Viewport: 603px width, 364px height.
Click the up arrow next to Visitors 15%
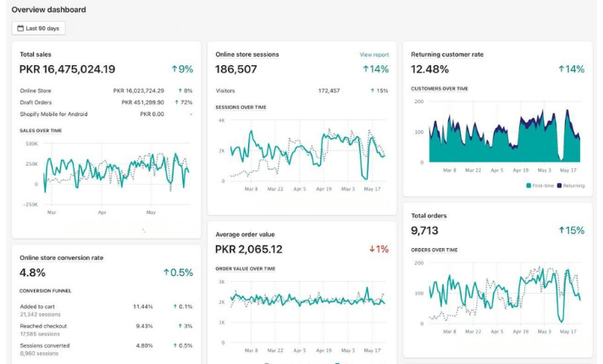tap(373, 91)
